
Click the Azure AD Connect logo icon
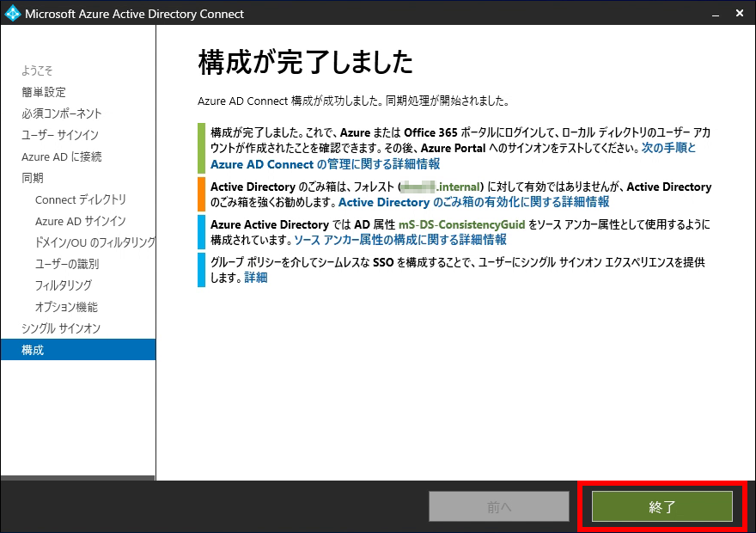pyautogui.click(x=12, y=14)
